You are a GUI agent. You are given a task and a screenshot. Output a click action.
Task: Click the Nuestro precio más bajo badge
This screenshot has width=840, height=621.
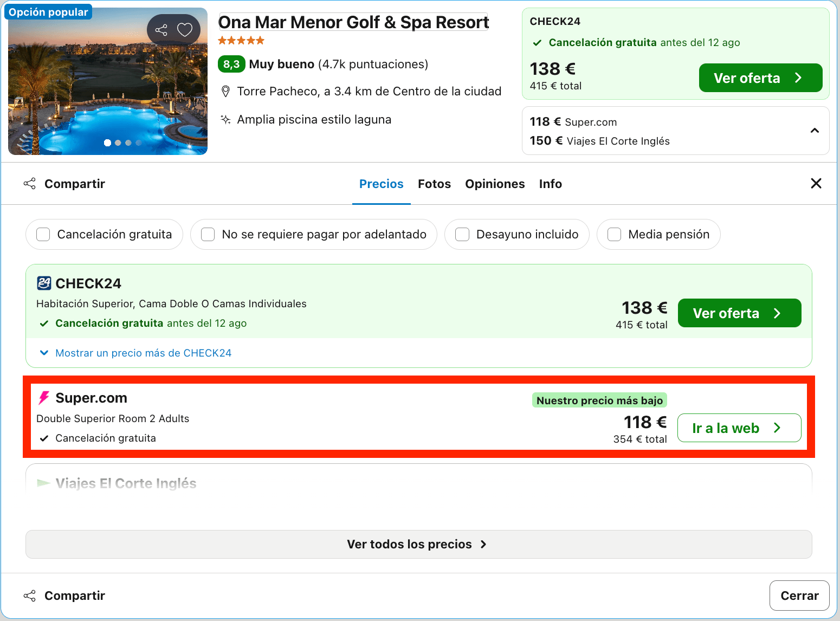(599, 400)
